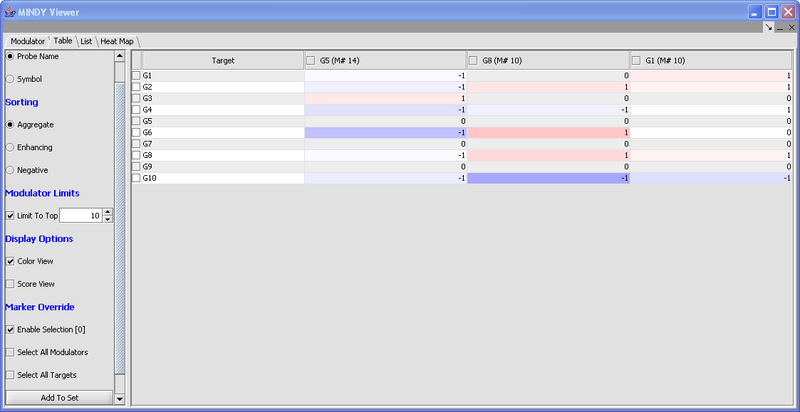This screenshot has height=412, width=800.
Task: Check the G1 (M# 10) column checkbox
Action: coord(636,61)
